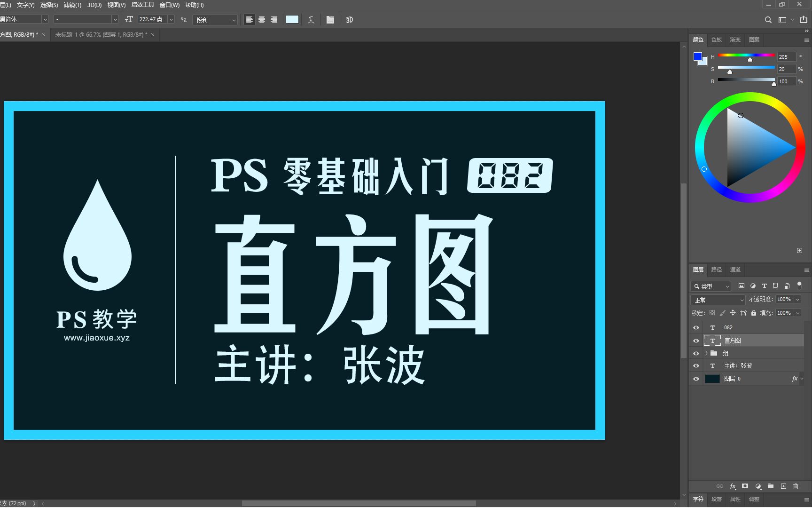Open the anti-aliasing 锐利 dropdown

point(215,20)
